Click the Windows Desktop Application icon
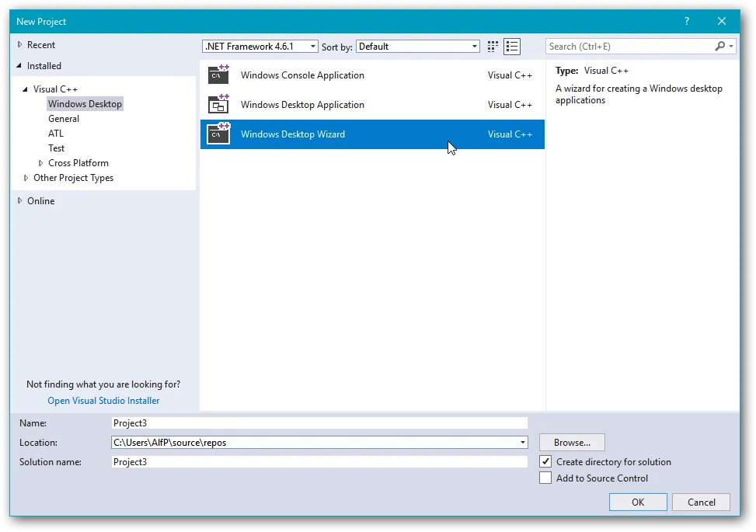Viewport: 756px width, 532px height. click(x=218, y=104)
